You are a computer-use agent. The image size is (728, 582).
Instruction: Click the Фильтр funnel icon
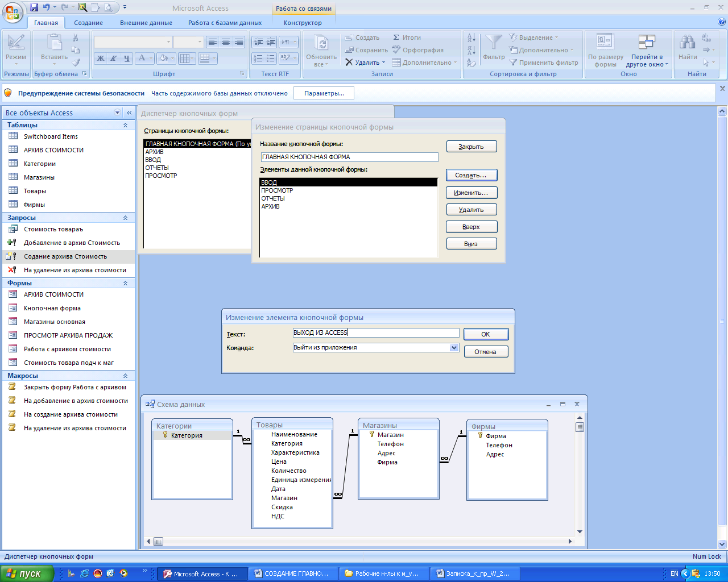click(x=494, y=42)
